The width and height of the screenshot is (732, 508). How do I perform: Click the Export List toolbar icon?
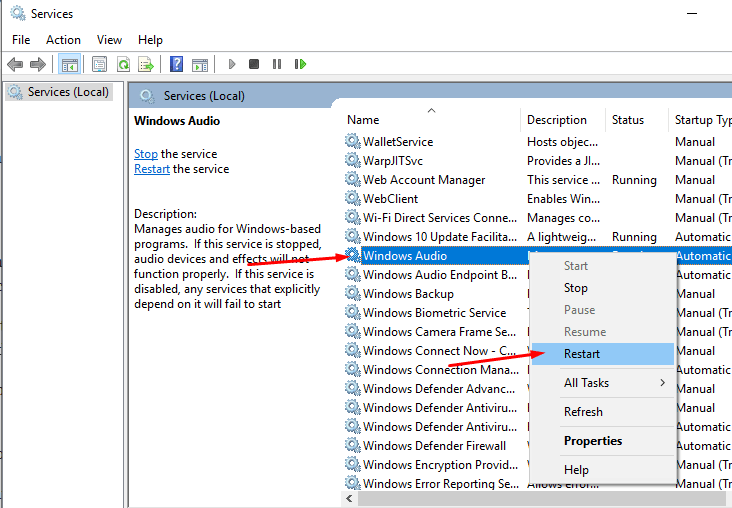146,64
